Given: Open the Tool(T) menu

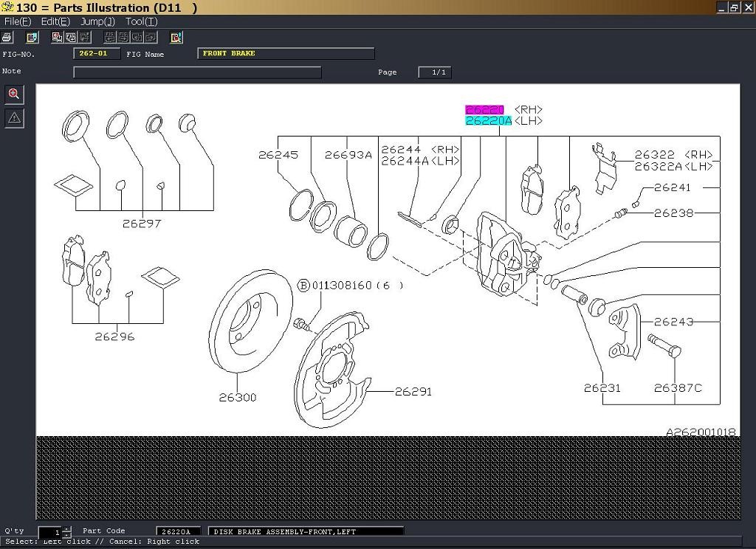Looking at the screenshot, I should coord(141,21).
